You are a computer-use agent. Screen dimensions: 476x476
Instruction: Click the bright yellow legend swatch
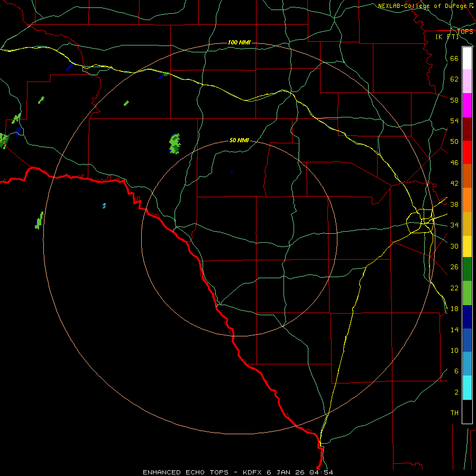[467, 246]
